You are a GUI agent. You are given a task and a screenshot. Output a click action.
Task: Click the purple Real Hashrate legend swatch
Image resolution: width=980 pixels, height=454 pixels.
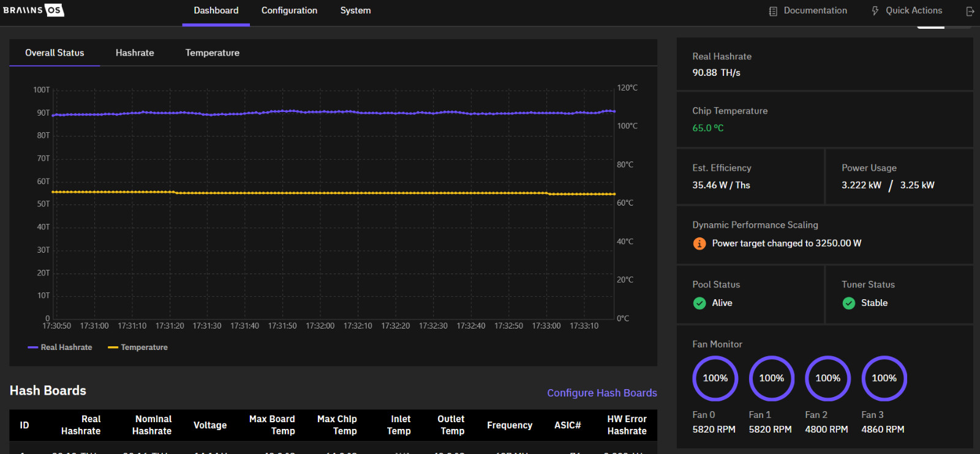pyautogui.click(x=33, y=348)
